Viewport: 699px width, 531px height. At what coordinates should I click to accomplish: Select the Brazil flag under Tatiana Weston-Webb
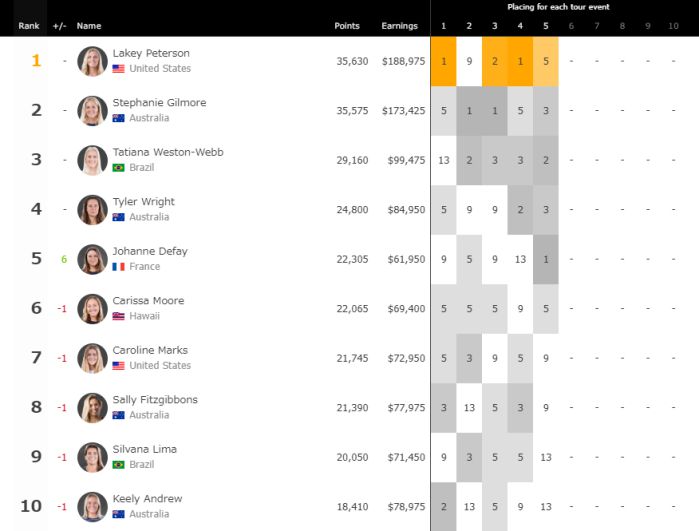pyautogui.click(x=118, y=168)
